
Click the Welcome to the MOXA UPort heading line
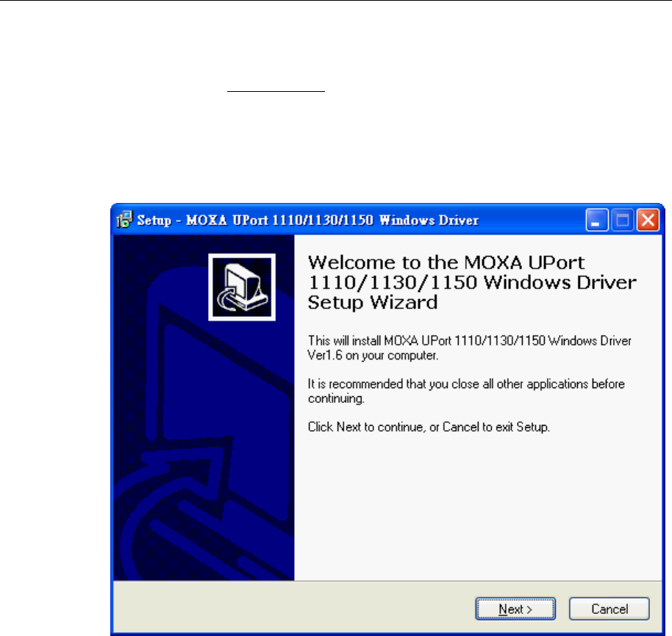point(446,262)
